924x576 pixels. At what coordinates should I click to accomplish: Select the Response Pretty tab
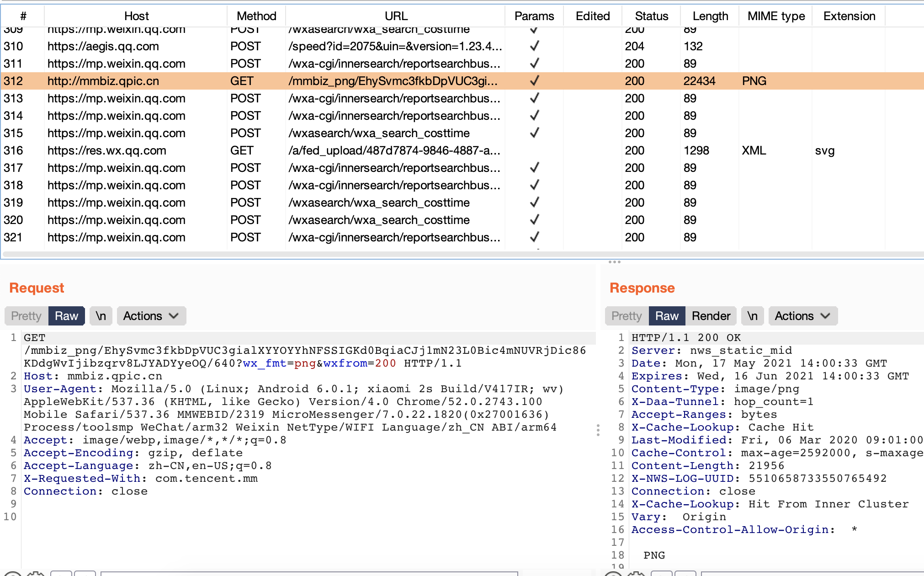627,316
